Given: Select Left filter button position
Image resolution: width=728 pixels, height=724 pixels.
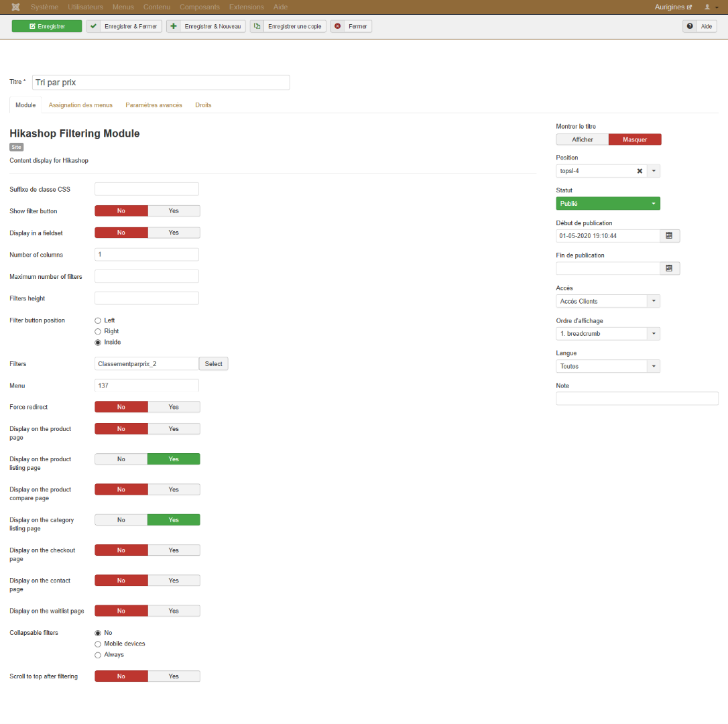Looking at the screenshot, I should pyautogui.click(x=98, y=320).
